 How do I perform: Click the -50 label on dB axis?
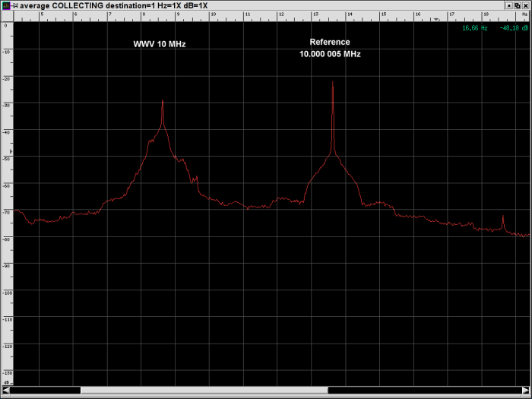pos(6,159)
